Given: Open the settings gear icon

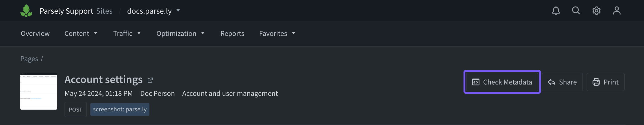Looking at the screenshot, I should (x=596, y=11).
